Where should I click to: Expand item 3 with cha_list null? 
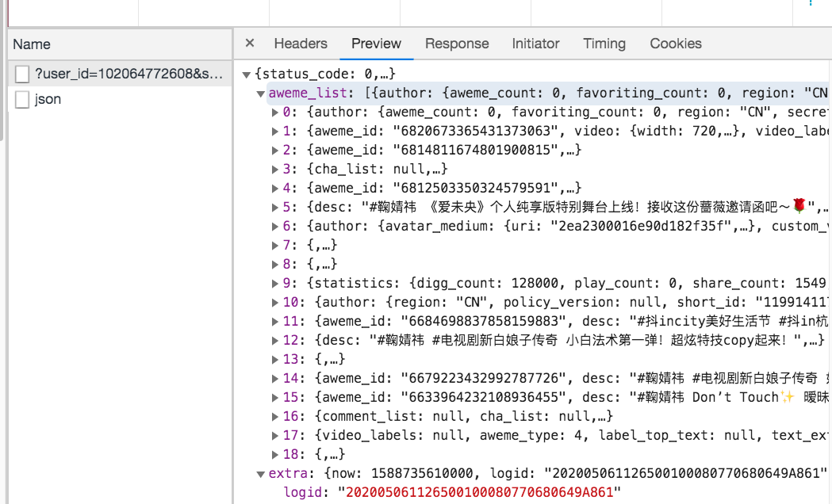(x=275, y=170)
